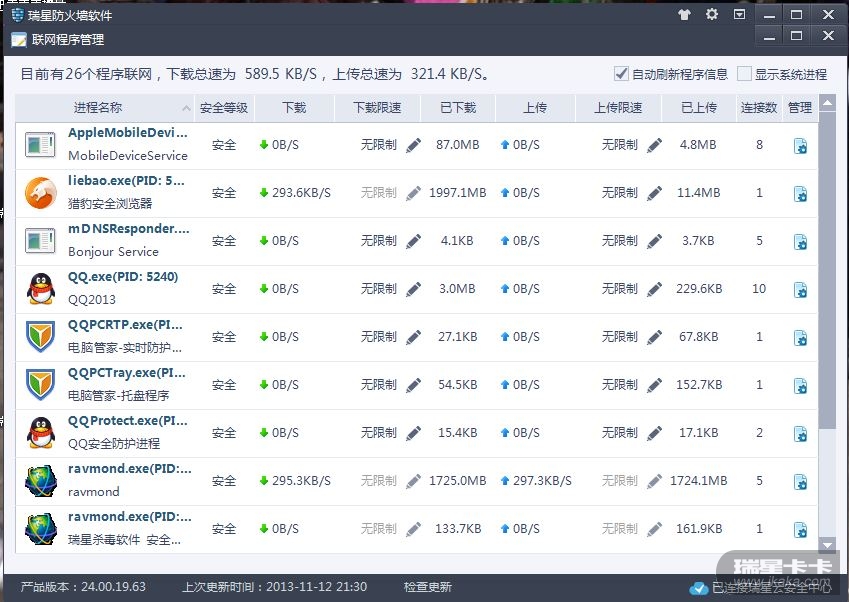This screenshot has height=602, width=849.
Task: Click the QQPCRTP.exe shield icon
Action: tap(41, 336)
